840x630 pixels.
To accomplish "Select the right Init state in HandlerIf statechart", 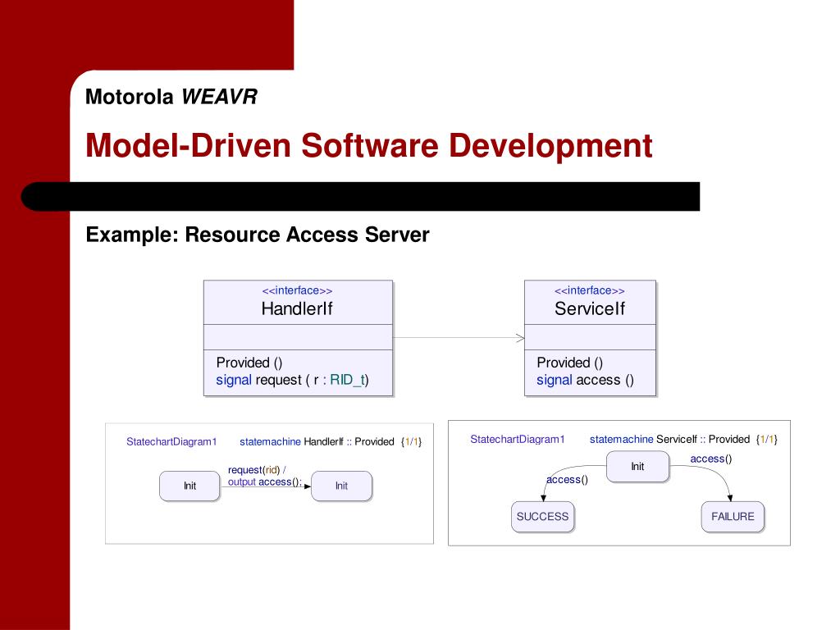I will tap(341, 486).
